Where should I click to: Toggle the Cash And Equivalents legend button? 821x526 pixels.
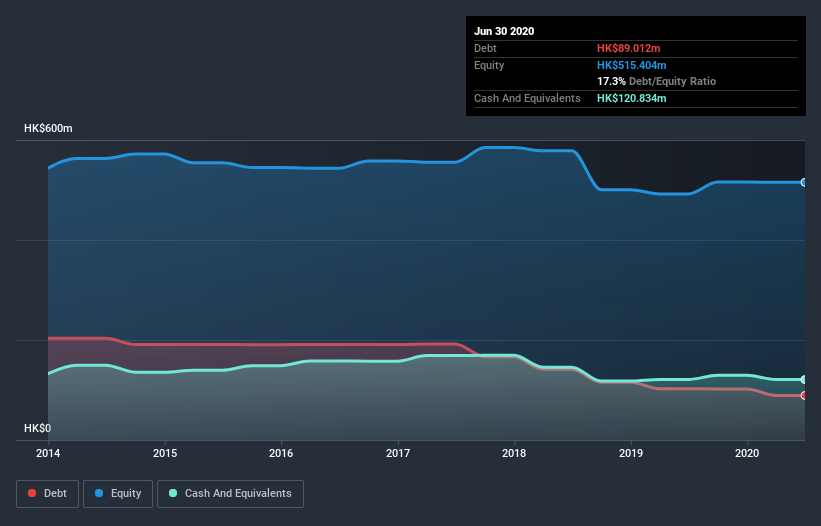[x=230, y=494]
